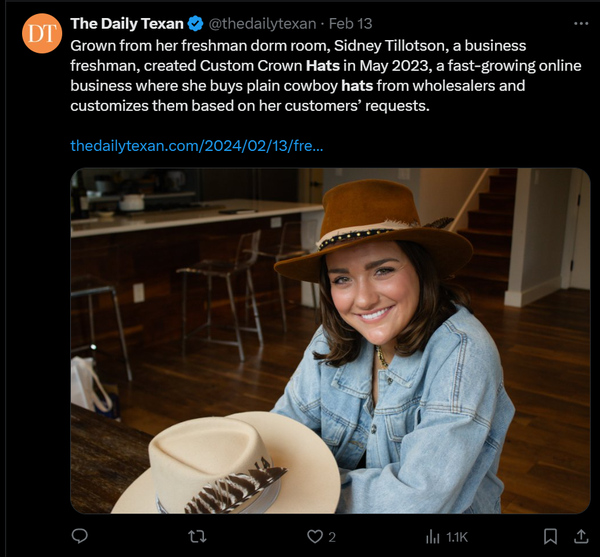The image size is (600, 557).
Task: Click the reply speech bubble icon
Action: pyautogui.click(x=80, y=537)
